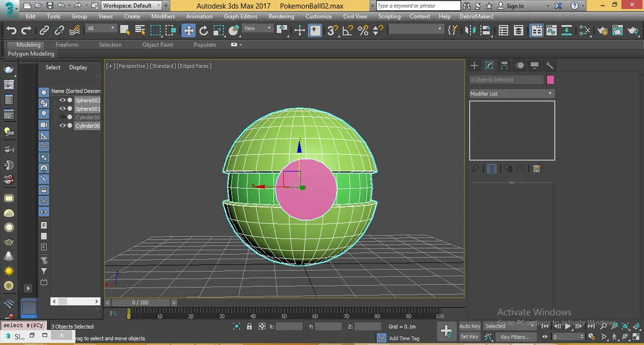Screen dimensions: 644x345
Task: Activate the Select and Move tool
Action: (x=188, y=31)
